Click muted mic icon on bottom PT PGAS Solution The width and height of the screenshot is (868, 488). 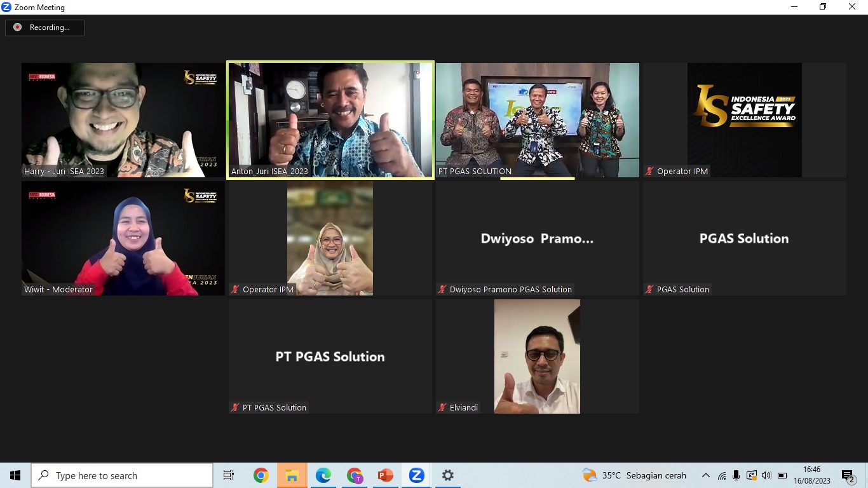(235, 407)
